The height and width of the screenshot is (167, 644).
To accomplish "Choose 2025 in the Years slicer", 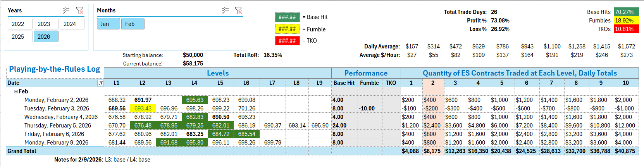I will pos(18,37).
